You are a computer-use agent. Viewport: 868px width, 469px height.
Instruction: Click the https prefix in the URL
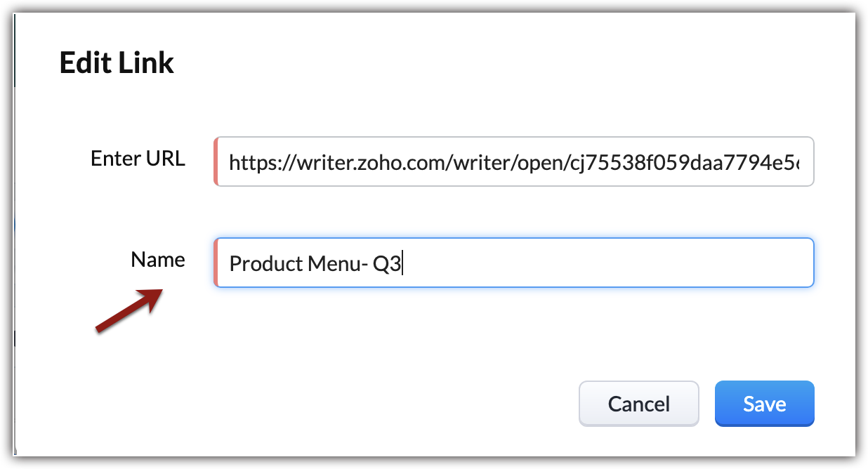point(249,164)
